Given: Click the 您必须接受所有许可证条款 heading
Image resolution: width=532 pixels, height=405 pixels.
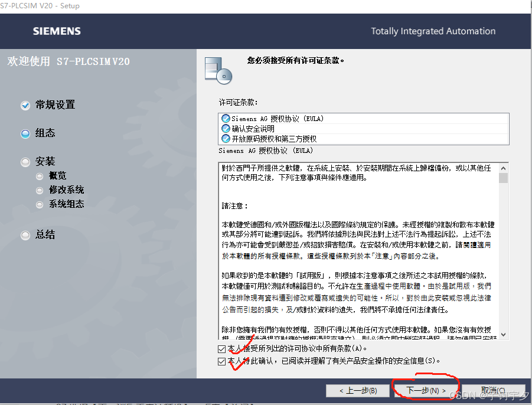Looking at the screenshot, I should pos(295,60).
